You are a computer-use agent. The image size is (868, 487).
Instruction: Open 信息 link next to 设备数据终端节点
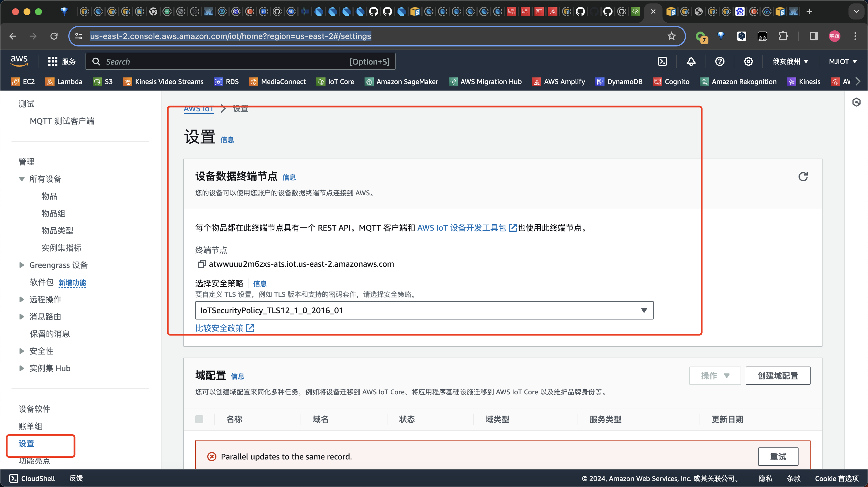coord(289,177)
